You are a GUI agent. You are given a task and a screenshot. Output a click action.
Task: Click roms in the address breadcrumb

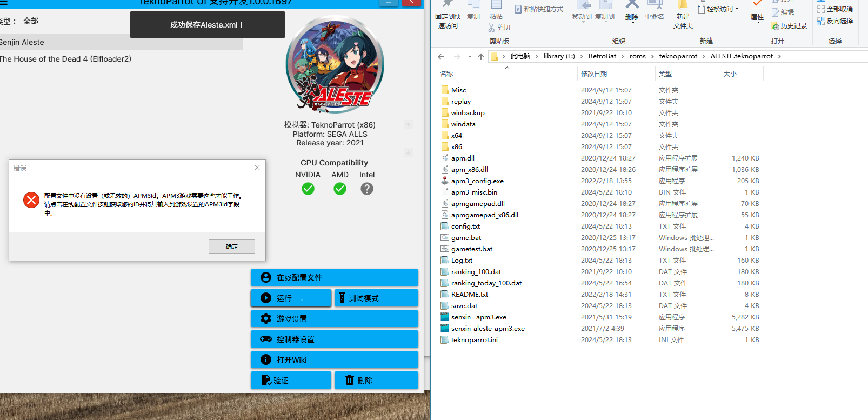[638, 56]
